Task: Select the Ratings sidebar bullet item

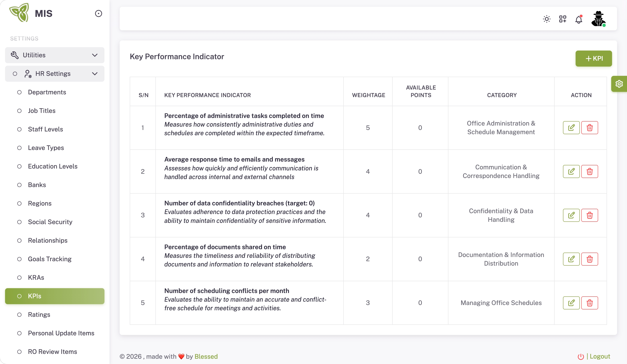Action: [19, 315]
